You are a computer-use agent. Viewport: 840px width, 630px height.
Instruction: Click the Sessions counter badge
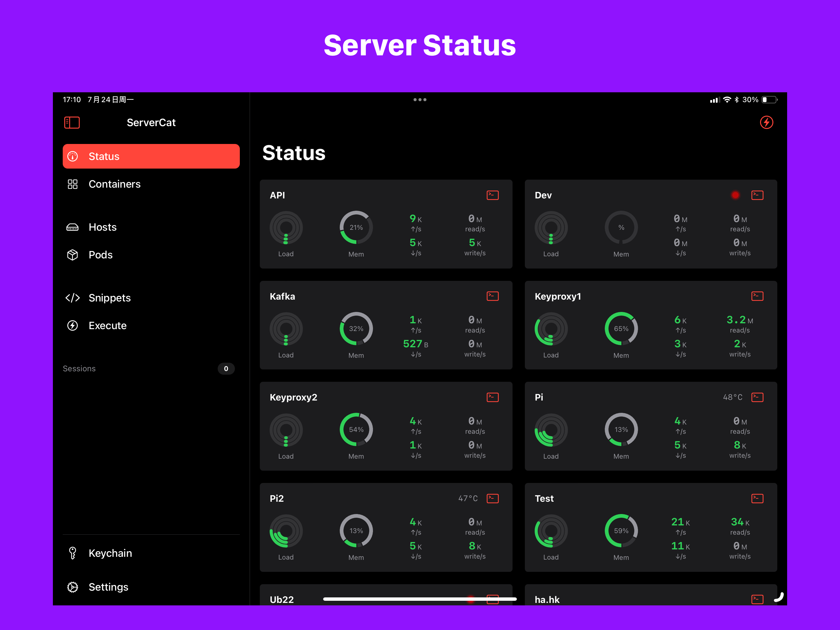point(226,368)
